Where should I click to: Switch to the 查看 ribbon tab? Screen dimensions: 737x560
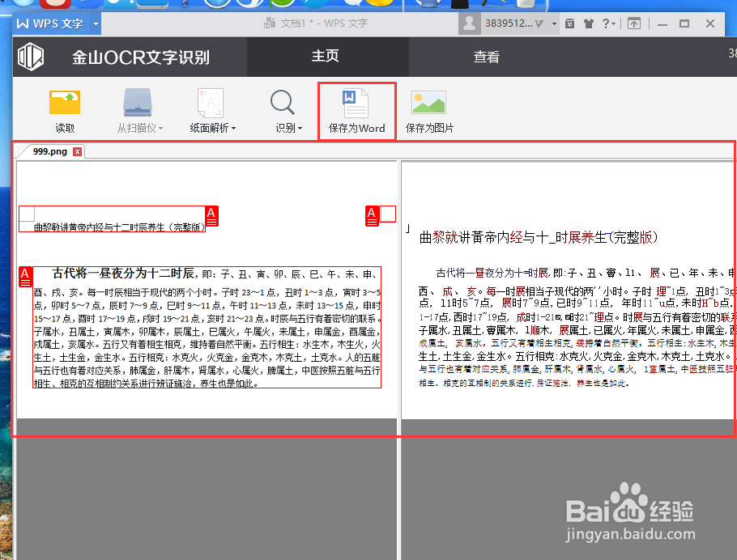point(486,57)
